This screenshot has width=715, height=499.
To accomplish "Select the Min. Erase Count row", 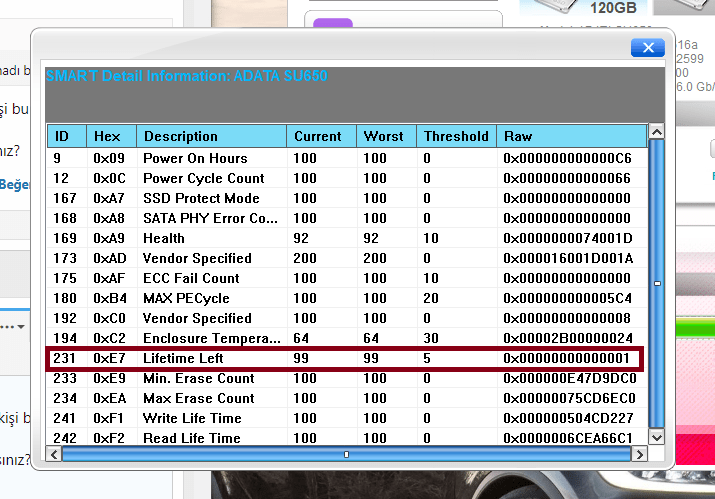I will [x=347, y=379].
